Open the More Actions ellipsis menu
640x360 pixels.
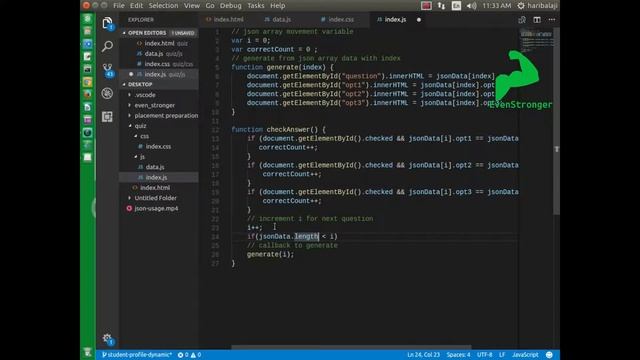point(552,20)
